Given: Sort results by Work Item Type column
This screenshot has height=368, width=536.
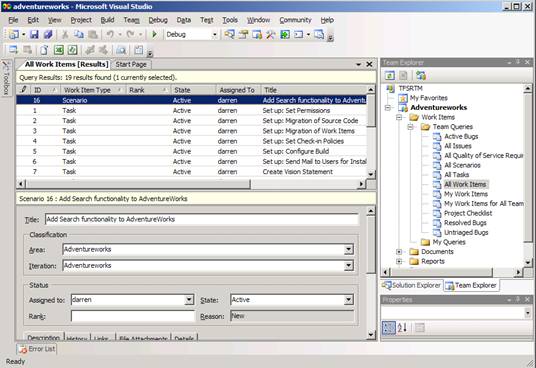Looking at the screenshot, I should tap(92, 90).
